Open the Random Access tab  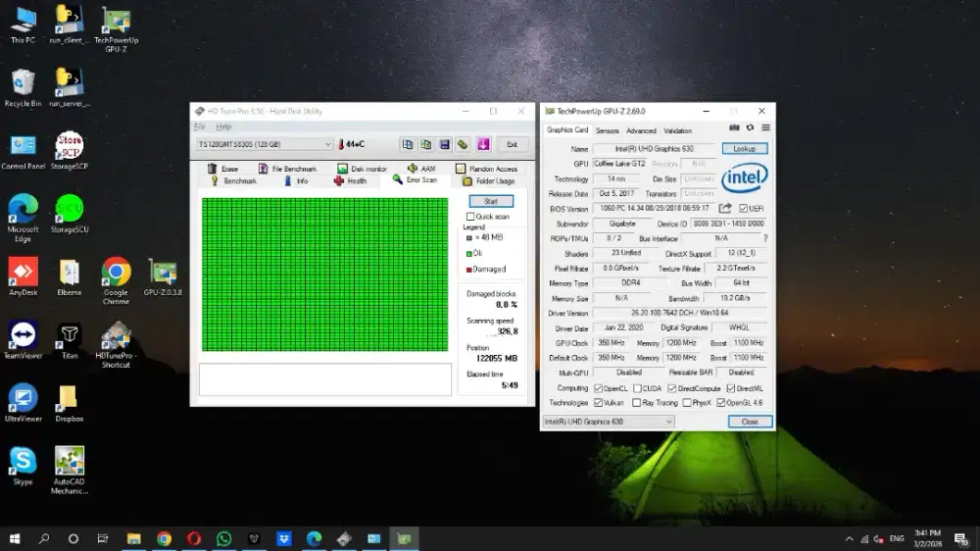tap(486, 169)
